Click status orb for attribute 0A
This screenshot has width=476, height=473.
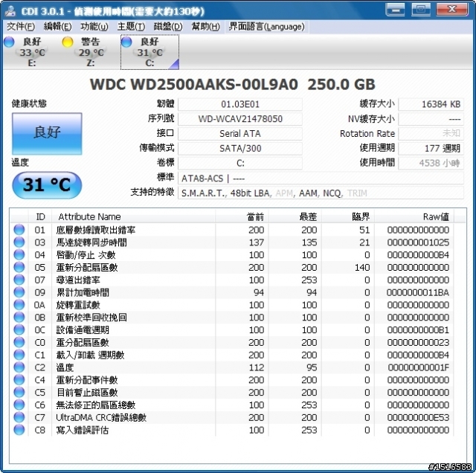tap(19, 304)
